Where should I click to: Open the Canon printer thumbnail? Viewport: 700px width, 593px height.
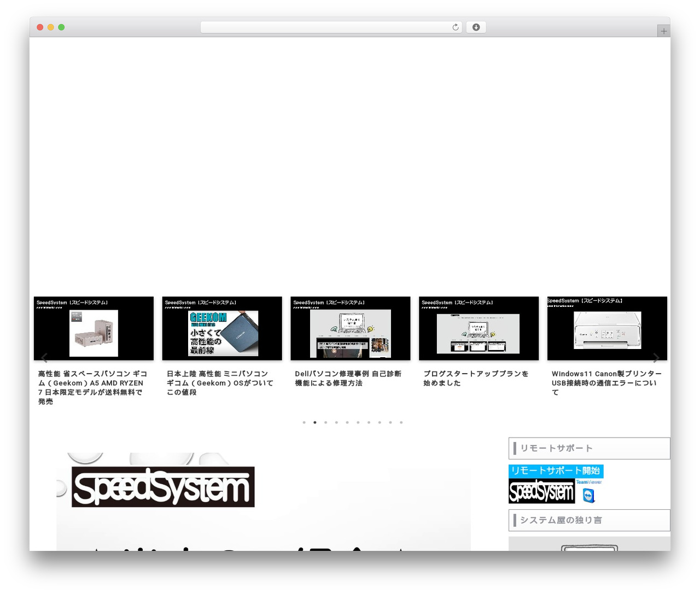[x=607, y=328]
